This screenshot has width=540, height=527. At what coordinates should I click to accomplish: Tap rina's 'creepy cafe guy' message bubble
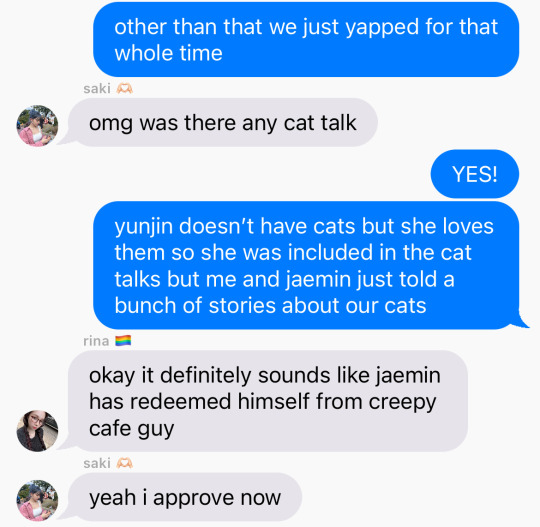point(268,401)
